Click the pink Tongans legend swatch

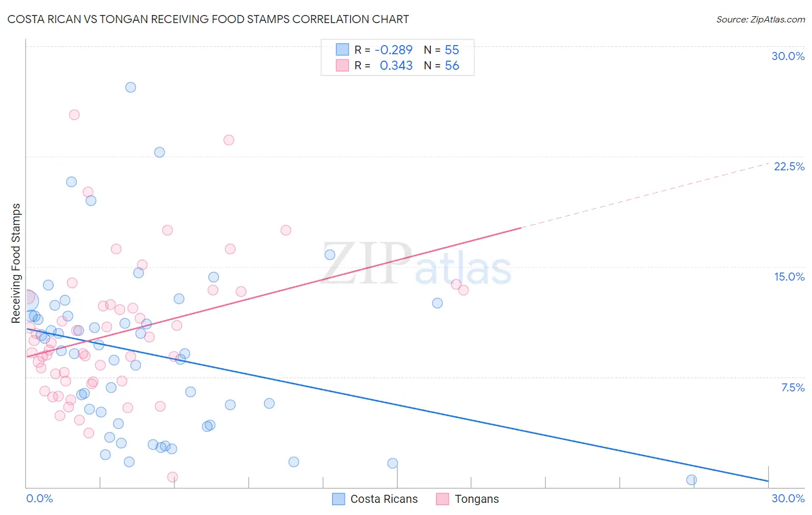[x=442, y=499]
